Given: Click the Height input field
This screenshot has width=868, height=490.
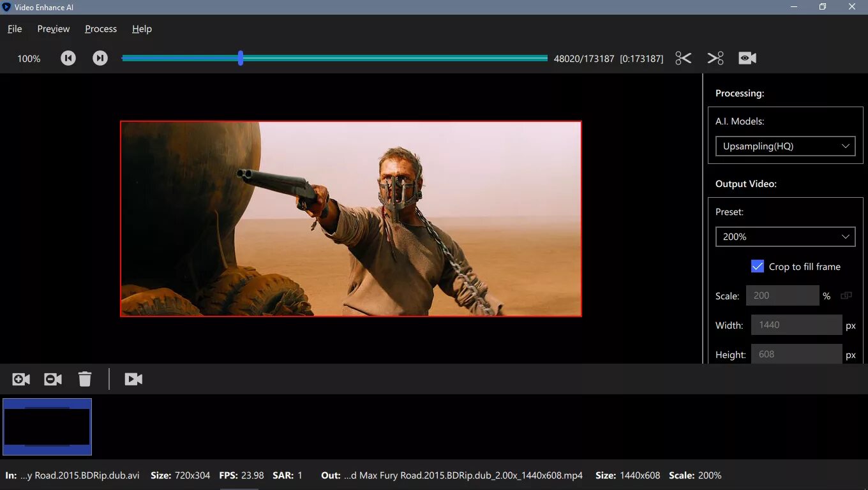Looking at the screenshot, I should (797, 354).
